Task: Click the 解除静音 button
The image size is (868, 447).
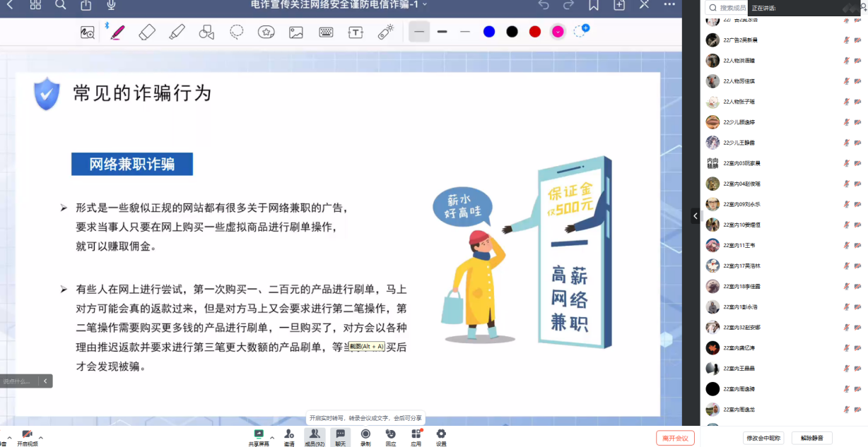Action: (x=811, y=438)
